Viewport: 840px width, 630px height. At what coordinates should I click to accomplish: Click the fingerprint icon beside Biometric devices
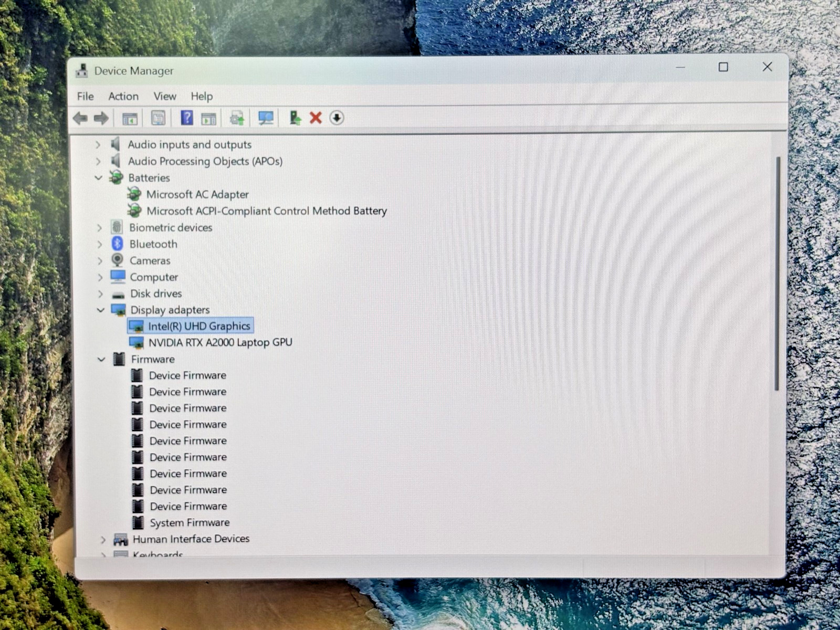(x=117, y=227)
